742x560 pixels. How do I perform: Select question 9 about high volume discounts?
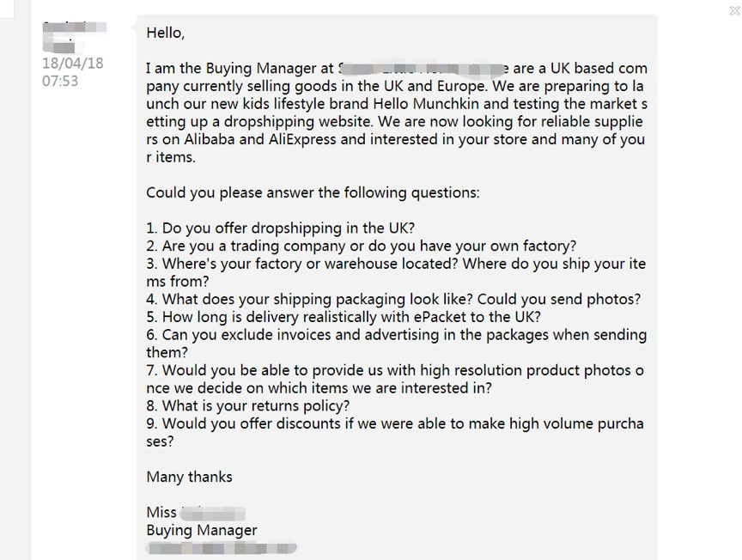coord(395,432)
